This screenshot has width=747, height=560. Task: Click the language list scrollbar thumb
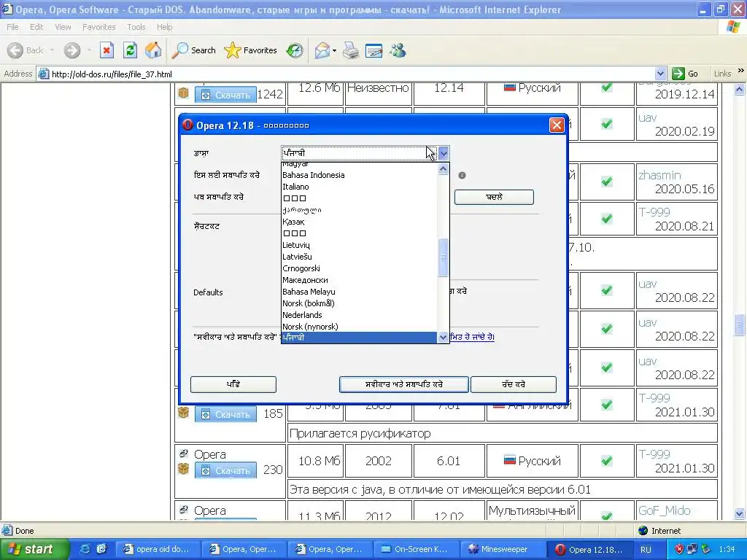443,257
